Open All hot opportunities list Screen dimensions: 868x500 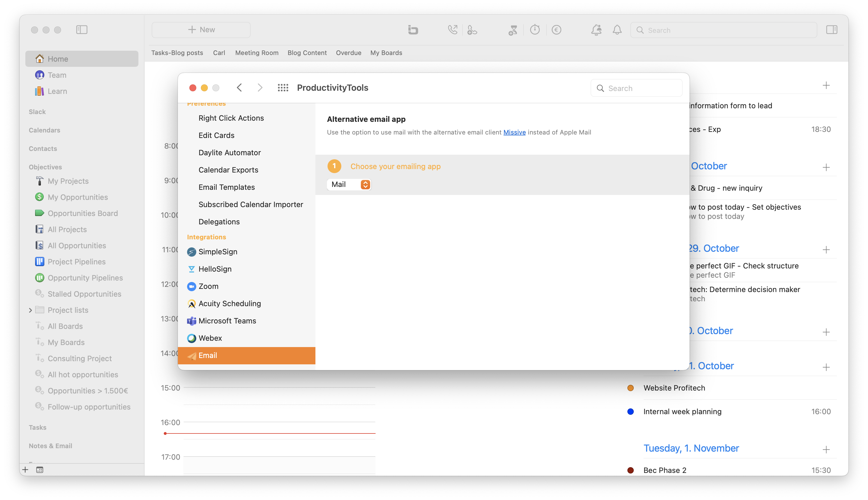[82, 375]
